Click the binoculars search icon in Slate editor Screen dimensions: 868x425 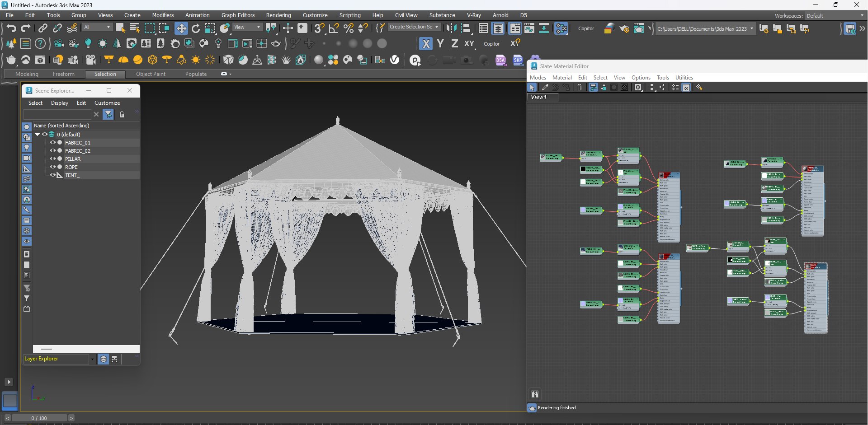click(535, 394)
